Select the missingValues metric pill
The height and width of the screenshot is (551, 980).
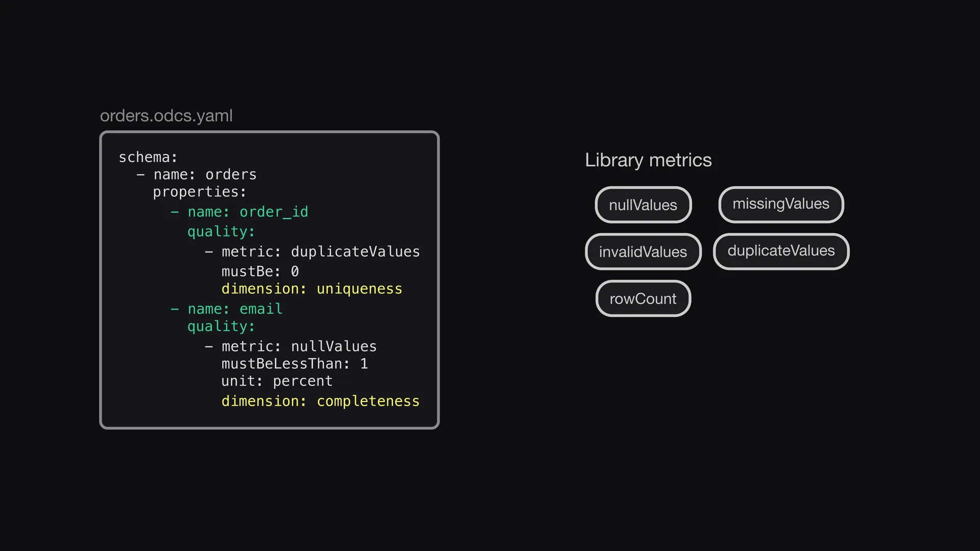pos(781,205)
